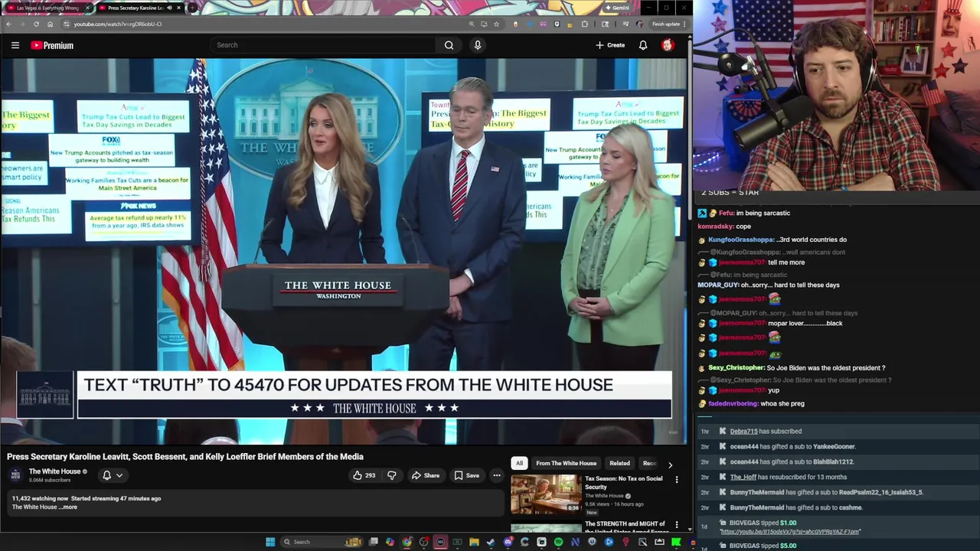Focus the YouTube Search input field
This screenshot has height=551, width=980.
[322, 45]
